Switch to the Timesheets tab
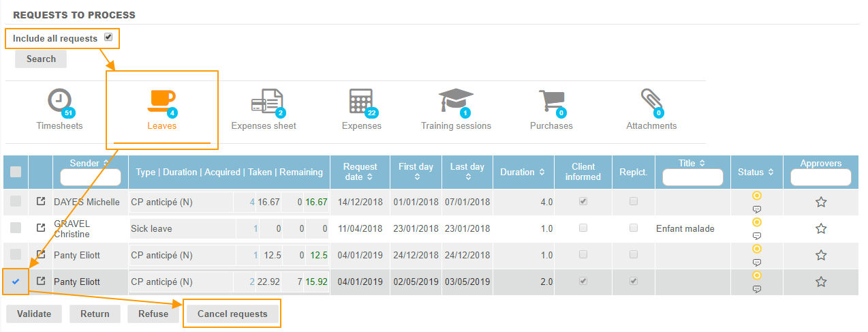868x332 pixels. tap(60, 109)
